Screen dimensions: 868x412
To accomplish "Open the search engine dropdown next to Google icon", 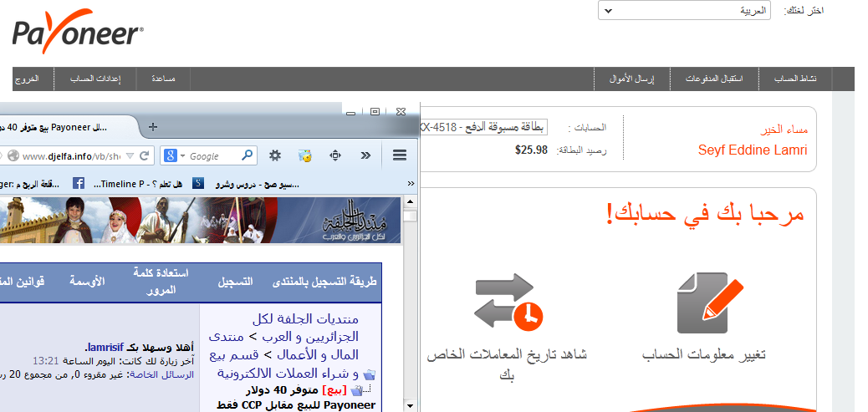I will 182,156.
